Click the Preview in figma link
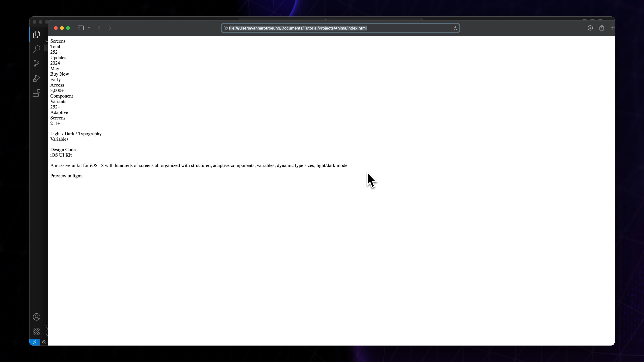This screenshot has height=362, width=644. pyautogui.click(x=67, y=176)
